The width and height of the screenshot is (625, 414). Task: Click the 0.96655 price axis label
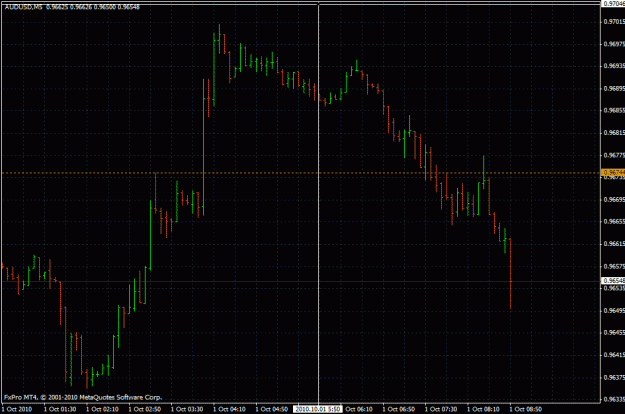pyautogui.click(x=614, y=222)
